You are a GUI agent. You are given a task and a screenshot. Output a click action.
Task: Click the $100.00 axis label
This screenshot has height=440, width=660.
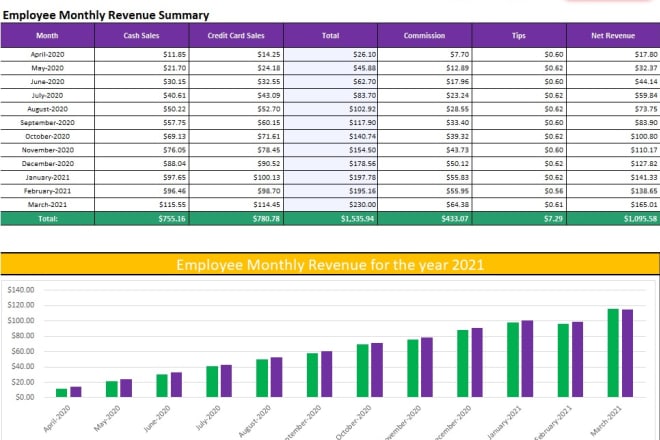point(21,320)
